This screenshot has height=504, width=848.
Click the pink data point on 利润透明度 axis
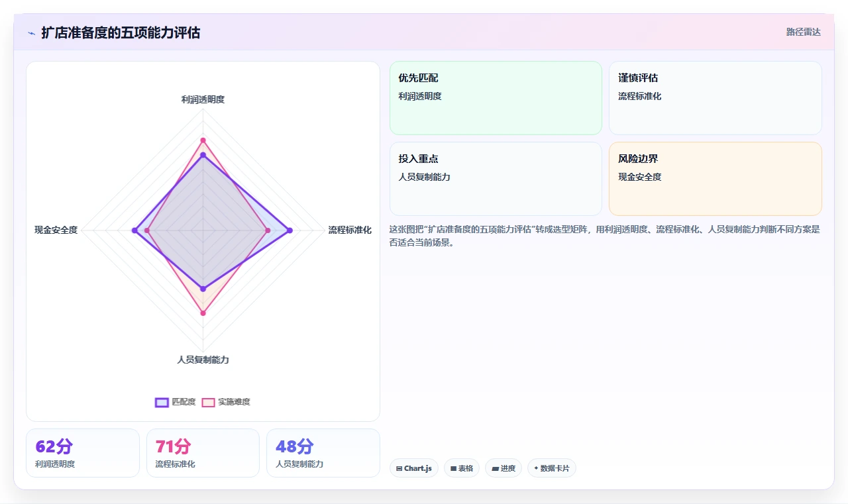coord(203,140)
